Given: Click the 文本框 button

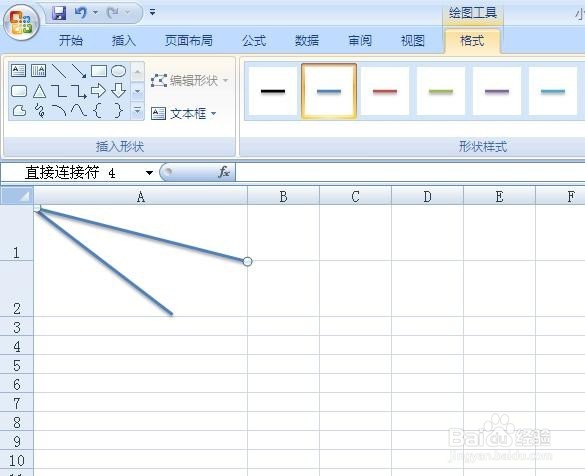Looking at the screenshot, I should pos(179,113).
